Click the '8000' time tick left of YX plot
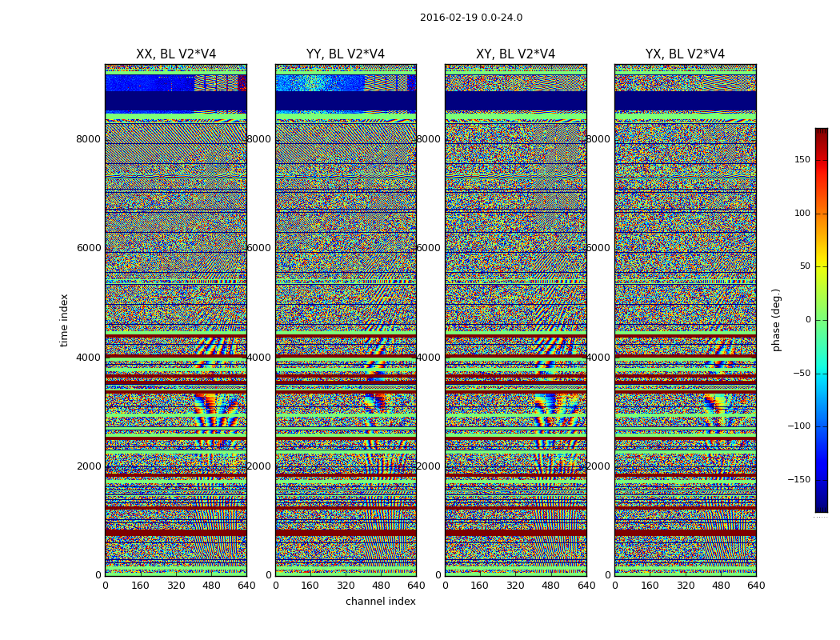 tap(598, 139)
